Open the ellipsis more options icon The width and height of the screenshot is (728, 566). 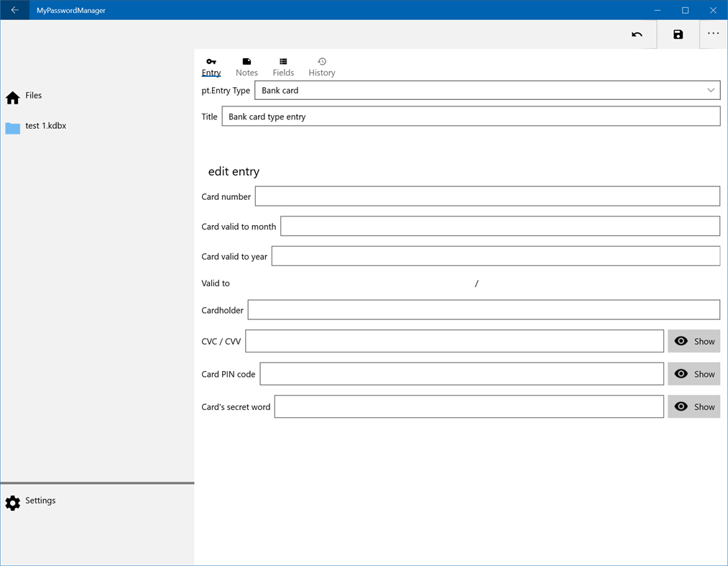click(x=713, y=34)
